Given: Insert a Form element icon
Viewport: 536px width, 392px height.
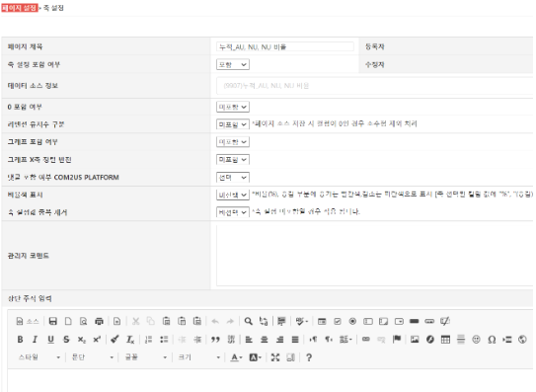Looking at the screenshot, I should (x=322, y=321).
